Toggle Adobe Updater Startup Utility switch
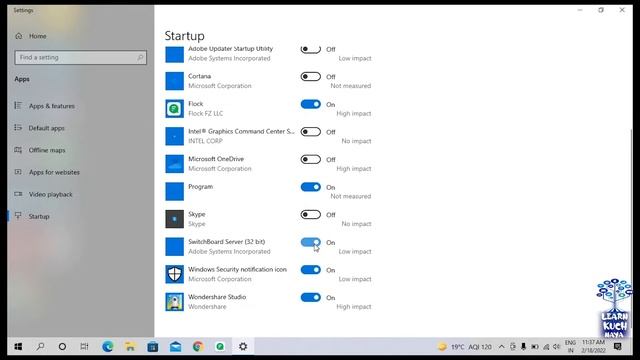640x360 pixels. point(311,49)
